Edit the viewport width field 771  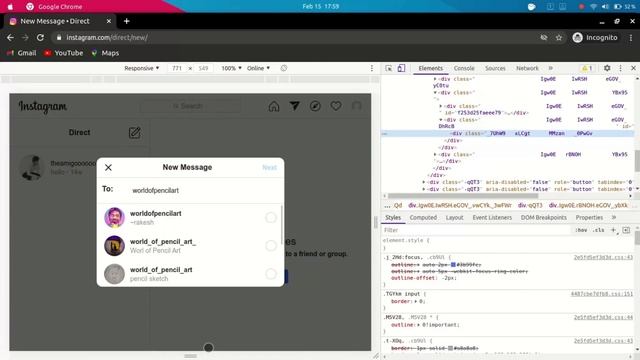[177, 68]
